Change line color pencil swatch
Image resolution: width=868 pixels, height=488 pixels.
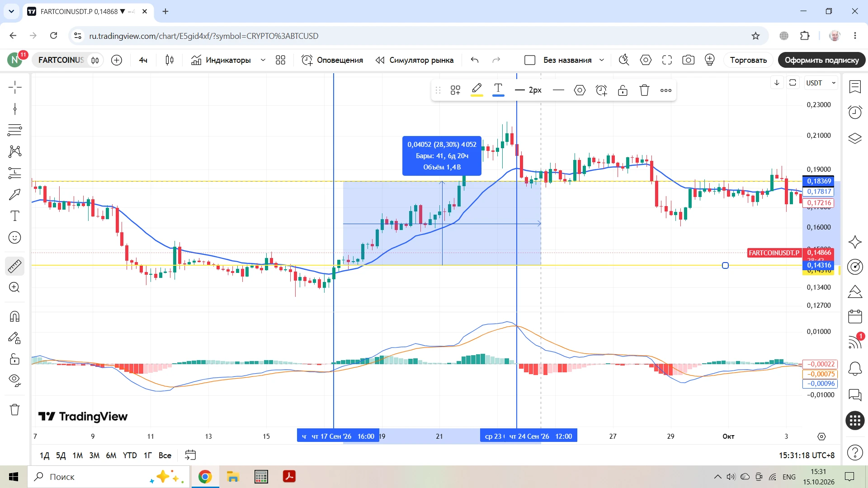pyautogui.click(x=476, y=90)
